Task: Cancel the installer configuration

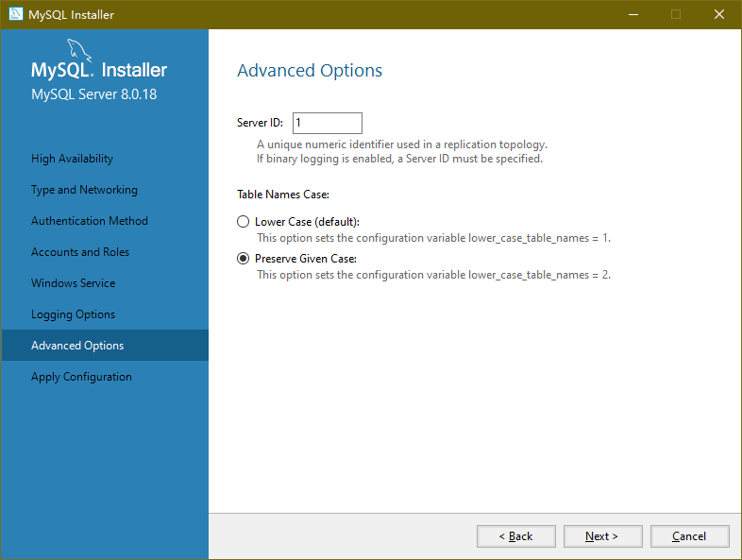Action: point(689,536)
